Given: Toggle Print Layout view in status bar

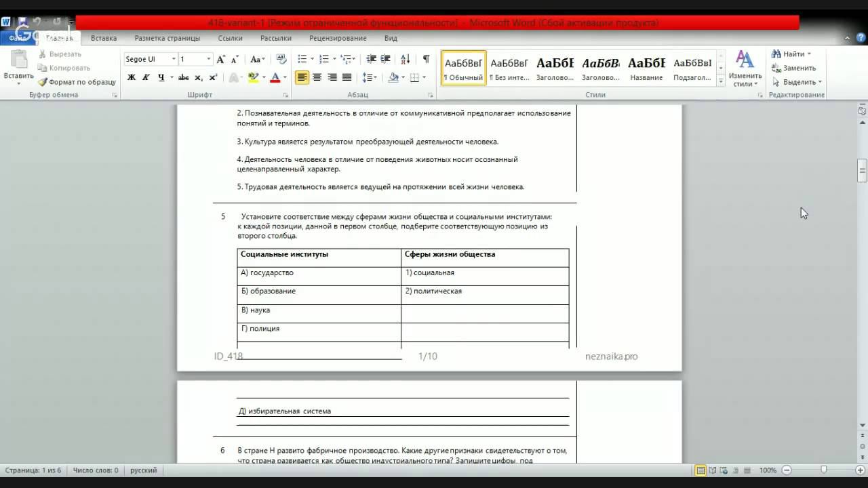Looking at the screenshot, I should [701, 470].
